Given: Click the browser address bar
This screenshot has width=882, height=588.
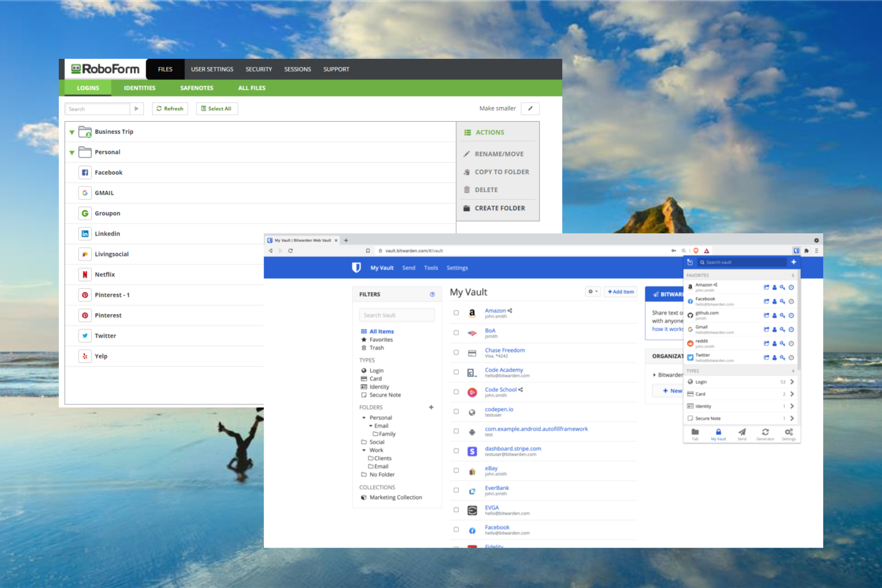Looking at the screenshot, I should [519, 251].
